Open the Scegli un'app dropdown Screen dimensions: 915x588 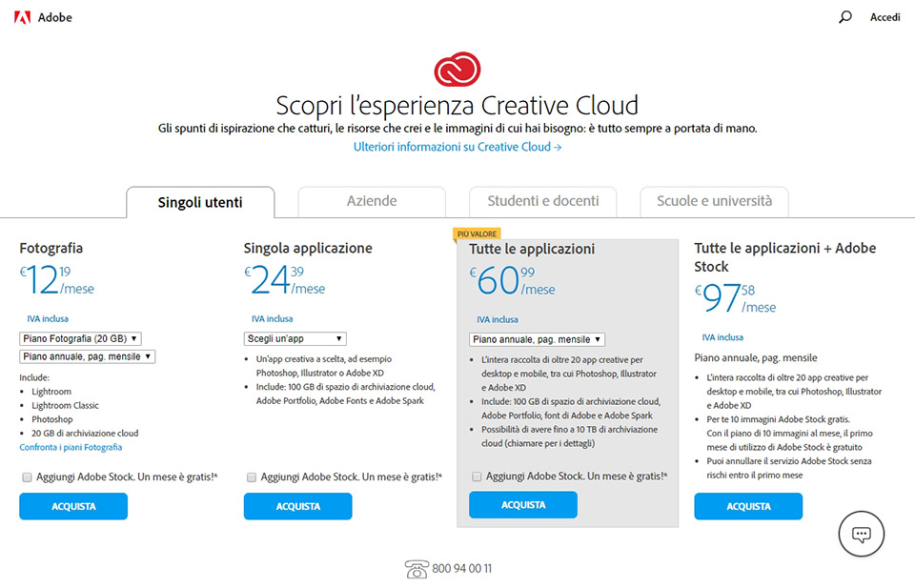[x=295, y=338]
